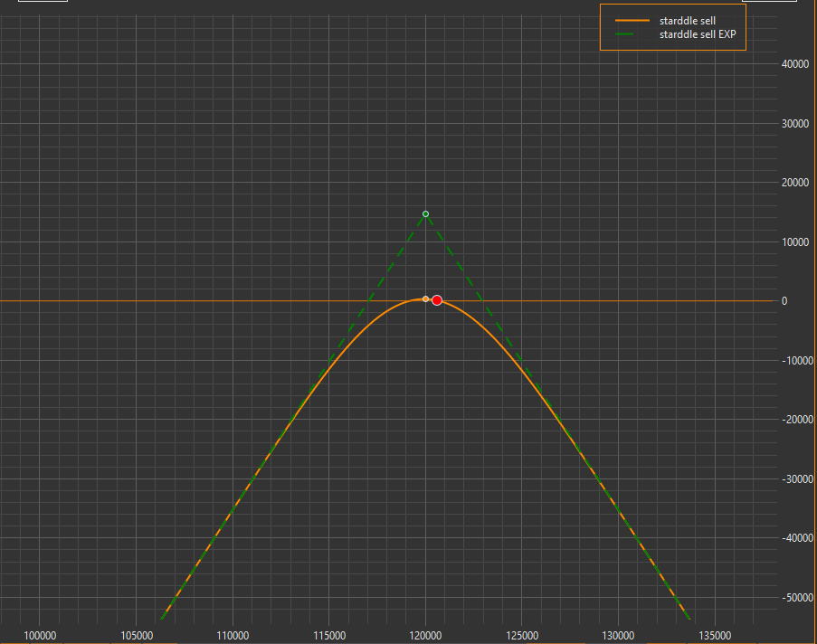The height and width of the screenshot is (644, 817).
Task: Click the y-axis label 20000
Action: click(795, 183)
